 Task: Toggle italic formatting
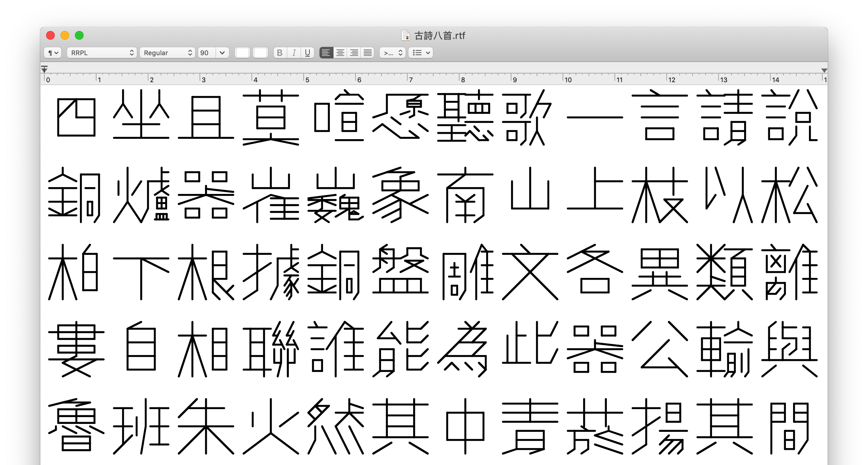(x=294, y=53)
